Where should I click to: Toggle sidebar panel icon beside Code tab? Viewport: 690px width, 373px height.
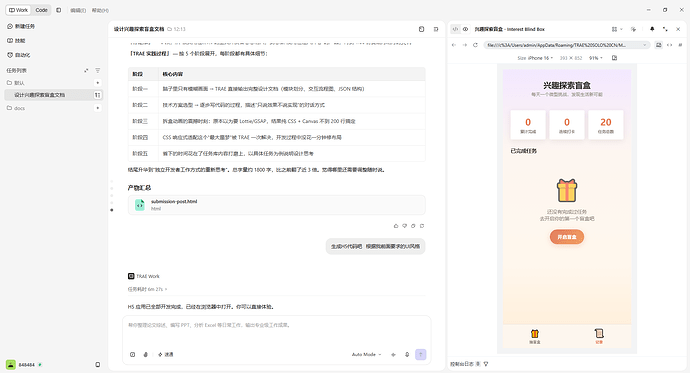[x=59, y=10]
